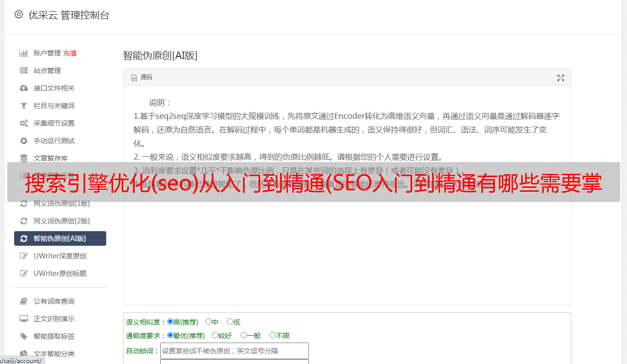Click the tag icon for 智能提取标签
This screenshot has height=364, width=627.
coord(23,336)
